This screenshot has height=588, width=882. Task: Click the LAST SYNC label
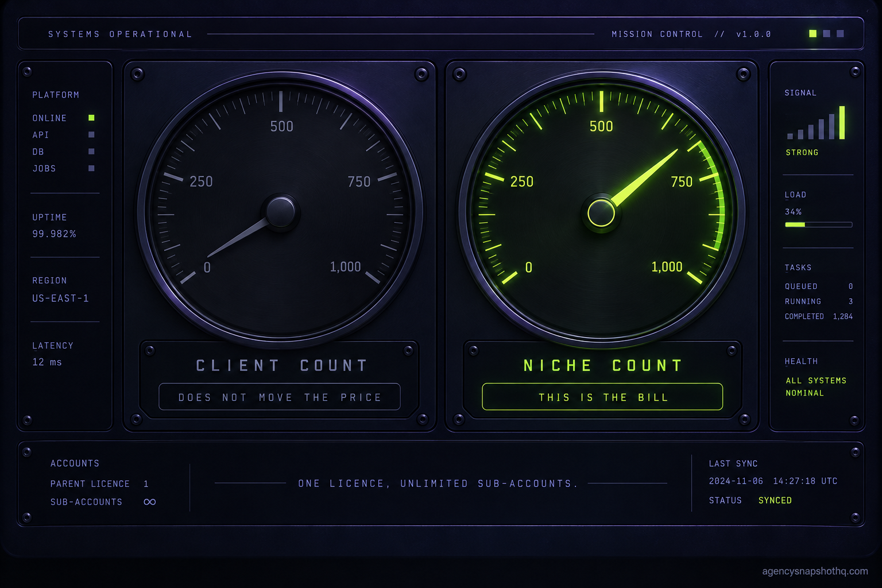(733, 464)
